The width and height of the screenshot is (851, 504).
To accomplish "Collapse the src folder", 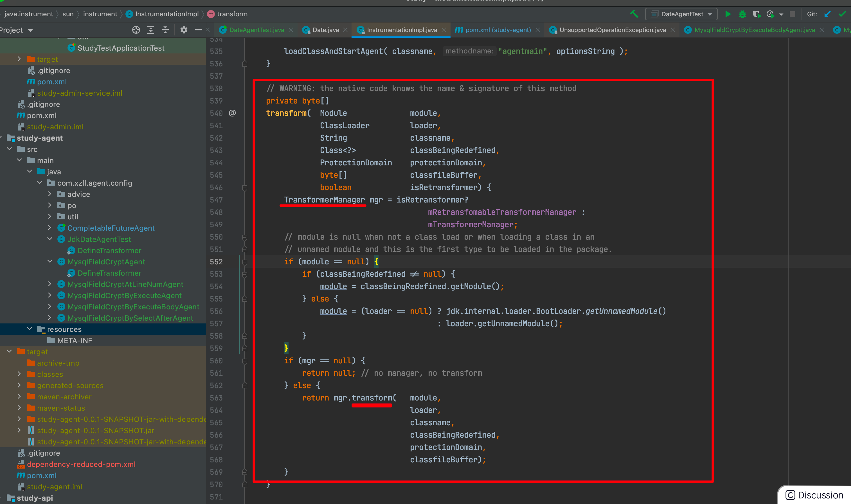I will click(x=9, y=149).
